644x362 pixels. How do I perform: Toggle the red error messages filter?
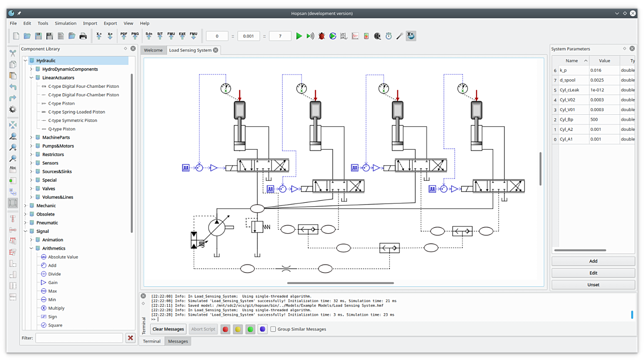click(225, 329)
